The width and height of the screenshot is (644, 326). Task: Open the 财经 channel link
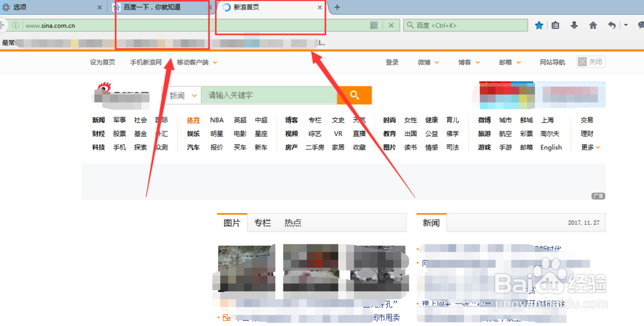(99, 133)
